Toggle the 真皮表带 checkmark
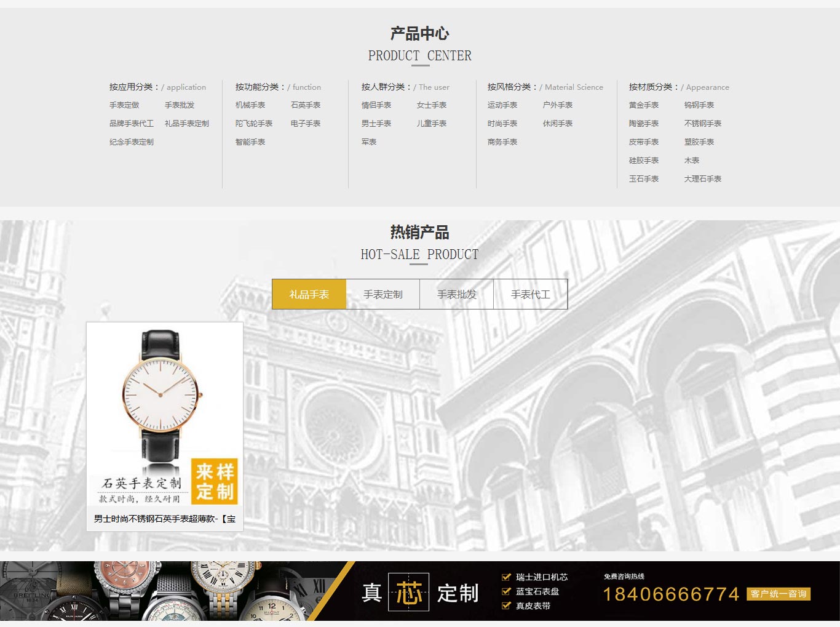Screen dimensions: 840x627 pyautogui.click(x=506, y=607)
